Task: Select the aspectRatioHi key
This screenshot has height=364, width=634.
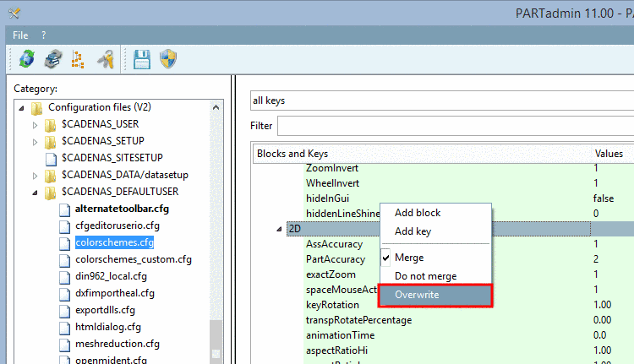Action: coord(336,350)
